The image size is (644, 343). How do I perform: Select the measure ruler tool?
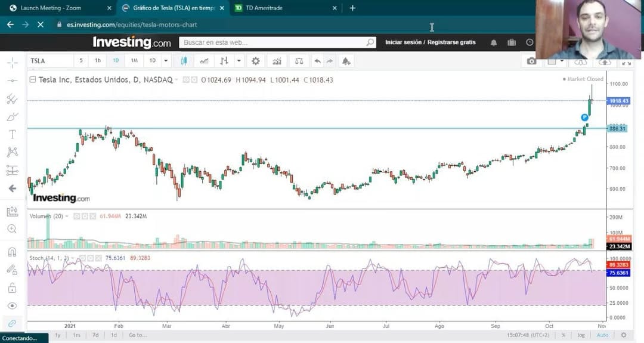coord(13,212)
